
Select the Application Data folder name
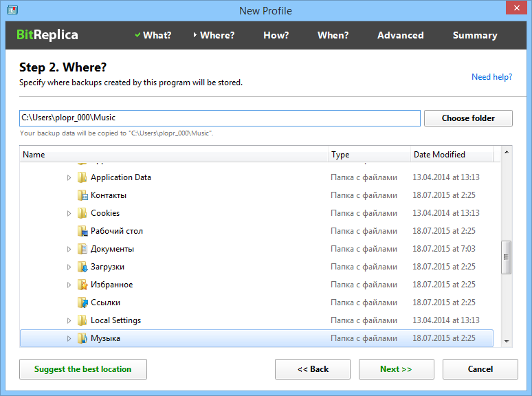click(x=121, y=177)
